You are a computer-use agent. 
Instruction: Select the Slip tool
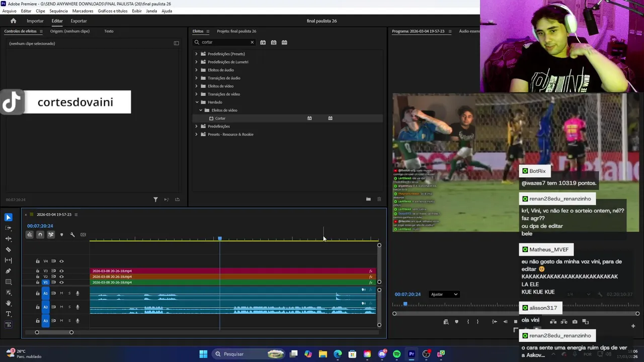click(x=9, y=260)
